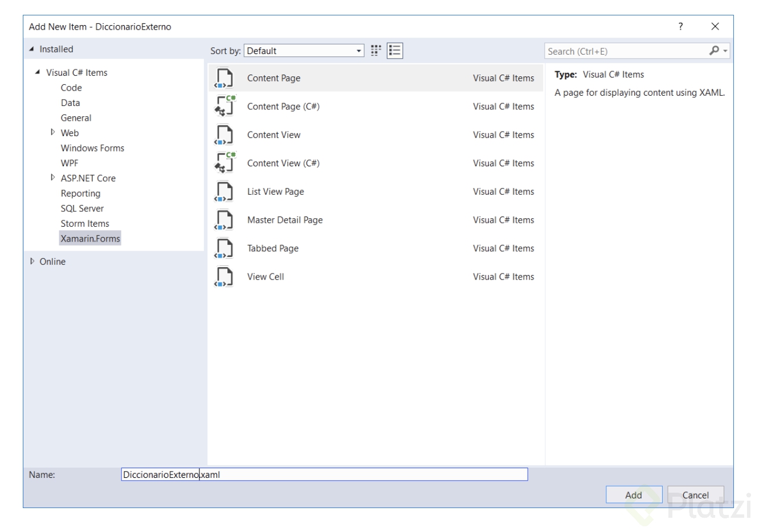
Task: Click the Visual C# Items tree label
Action: coord(77,72)
